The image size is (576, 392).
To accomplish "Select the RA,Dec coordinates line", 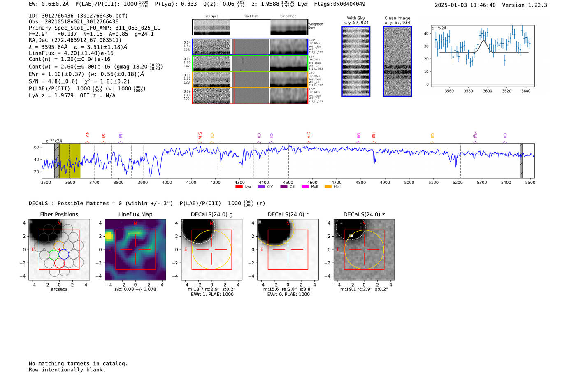I will coord(75,40).
